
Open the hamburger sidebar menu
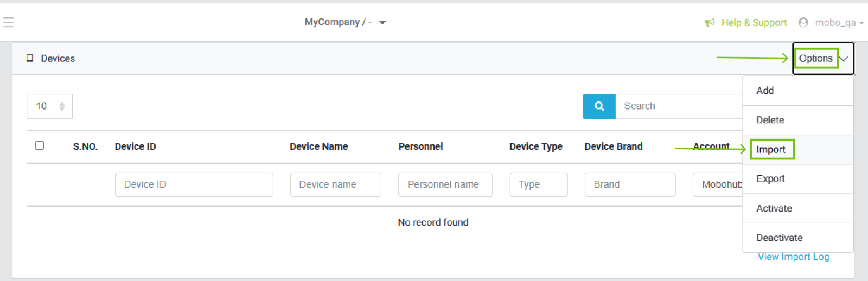(8, 22)
